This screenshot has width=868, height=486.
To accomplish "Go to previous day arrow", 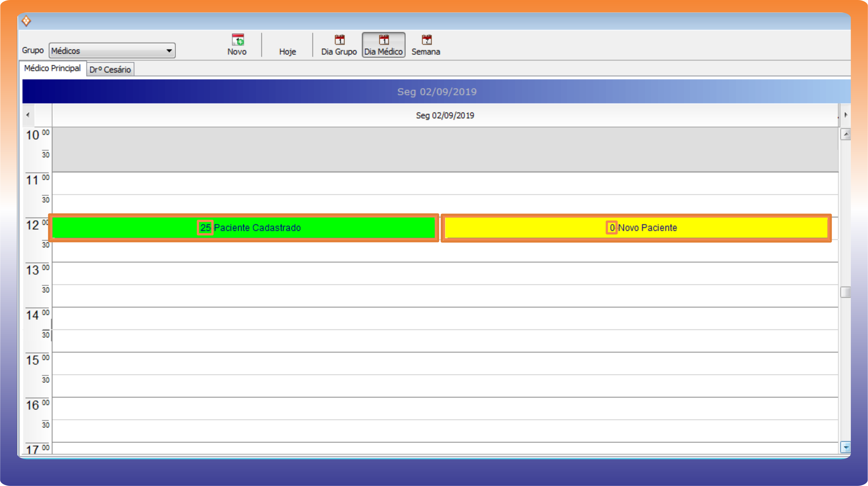I will 28,115.
